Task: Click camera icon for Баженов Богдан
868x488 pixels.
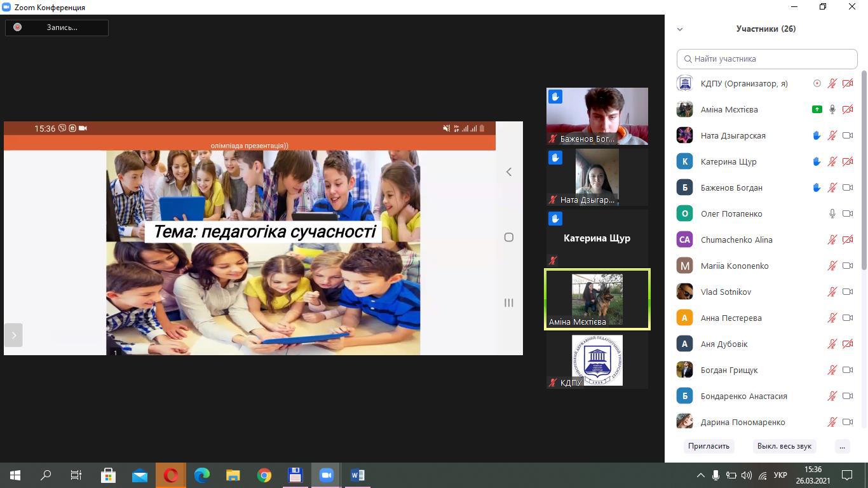Action: (848, 187)
